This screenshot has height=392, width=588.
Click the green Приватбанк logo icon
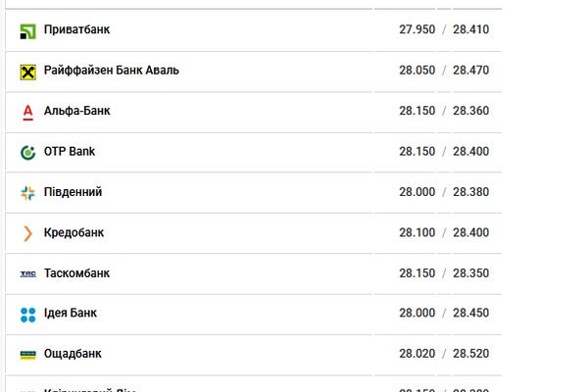point(27,31)
